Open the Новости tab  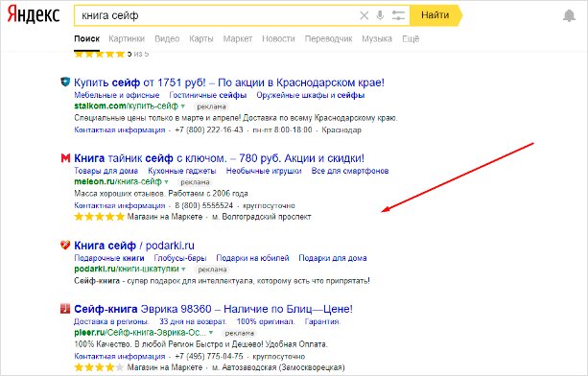(278, 38)
